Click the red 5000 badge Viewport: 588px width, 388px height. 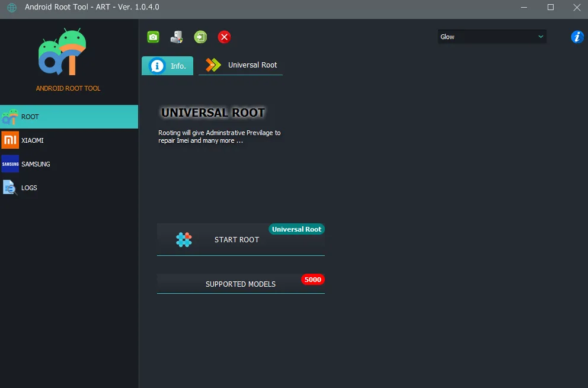click(313, 280)
